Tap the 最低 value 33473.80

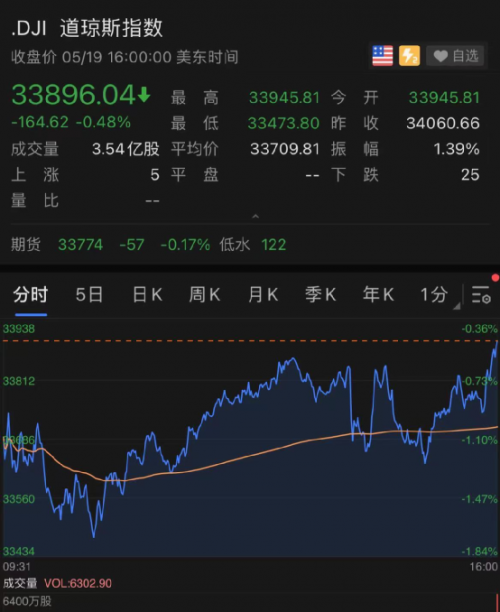284,123
